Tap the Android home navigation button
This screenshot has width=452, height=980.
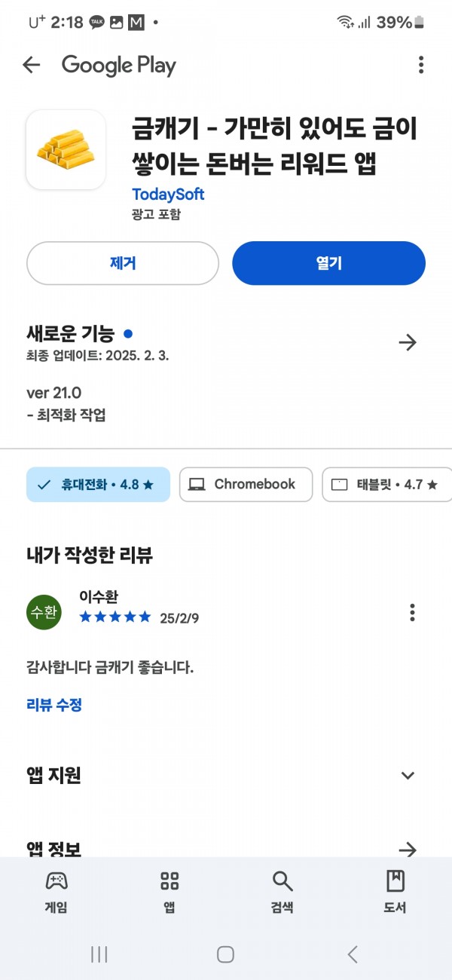click(225, 954)
